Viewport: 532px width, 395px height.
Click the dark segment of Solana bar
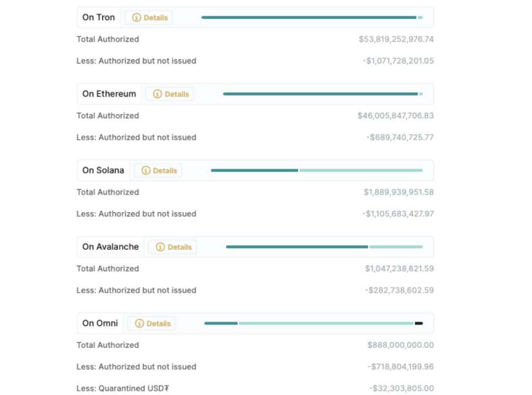(x=254, y=170)
